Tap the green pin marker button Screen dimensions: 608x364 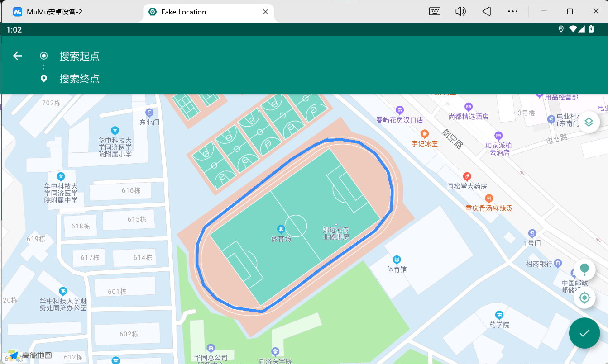(584, 269)
